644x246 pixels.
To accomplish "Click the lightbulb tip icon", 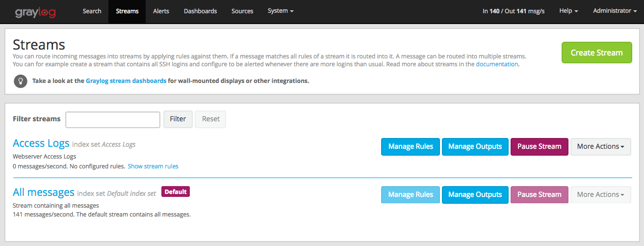I will point(21,81).
